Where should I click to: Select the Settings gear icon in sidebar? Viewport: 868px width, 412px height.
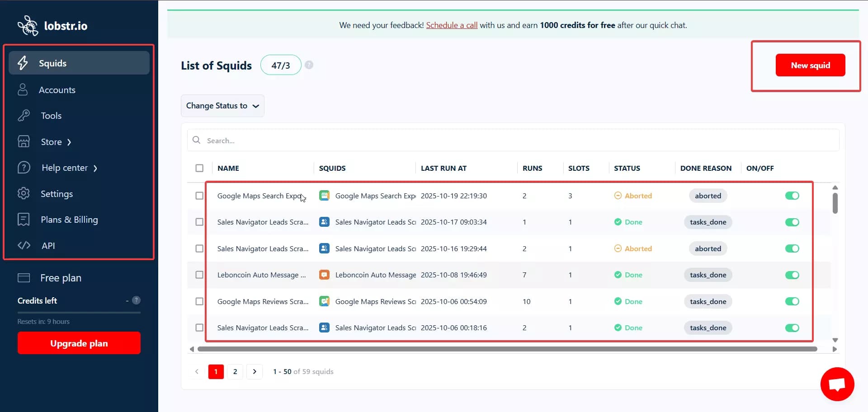(x=24, y=193)
